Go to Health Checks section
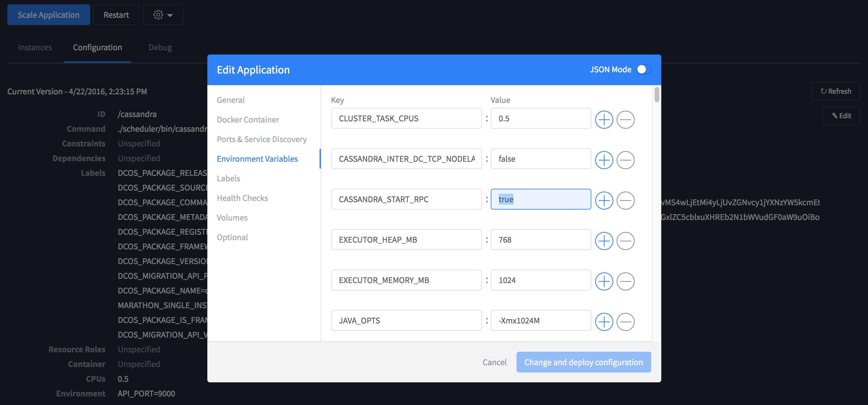This screenshot has width=868, height=405. click(242, 198)
